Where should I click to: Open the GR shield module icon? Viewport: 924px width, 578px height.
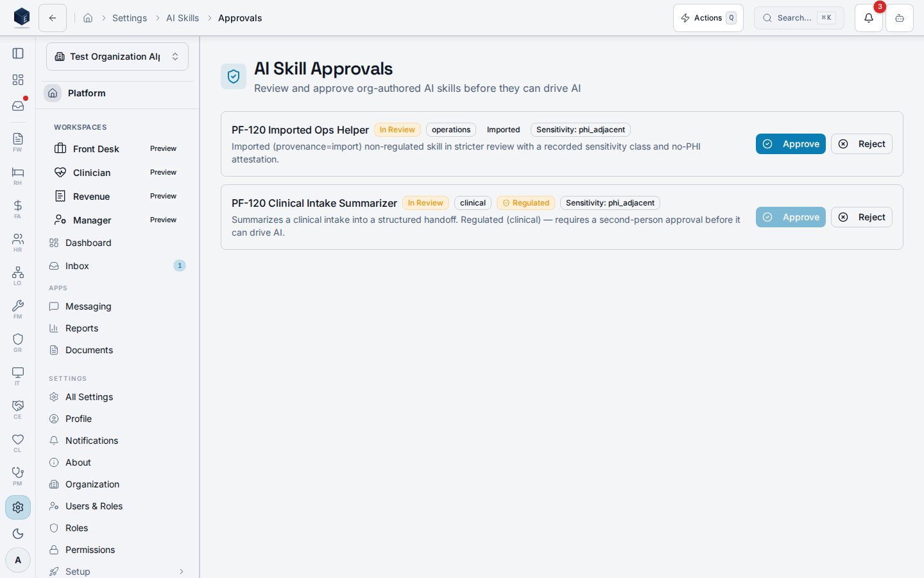tap(18, 342)
